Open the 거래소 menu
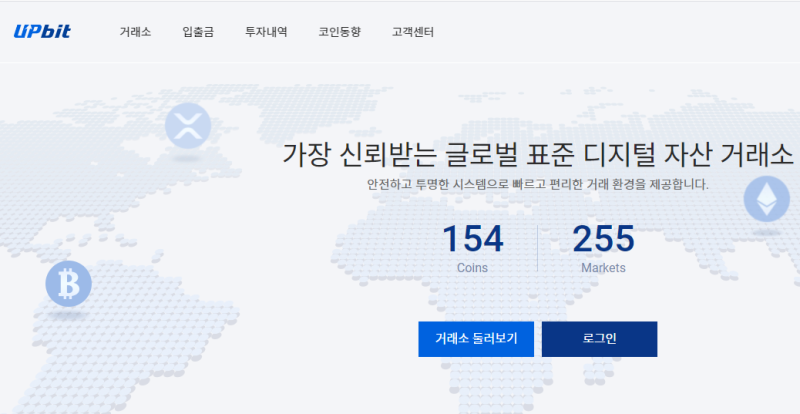The height and width of the screenshot is (414, 800). click(x=135, y=32)
